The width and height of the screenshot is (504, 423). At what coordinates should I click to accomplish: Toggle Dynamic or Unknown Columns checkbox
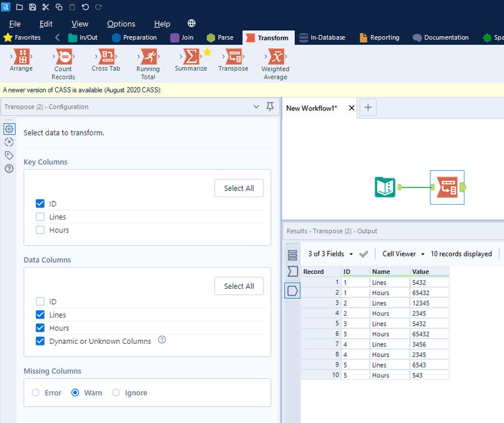[40, 341]
